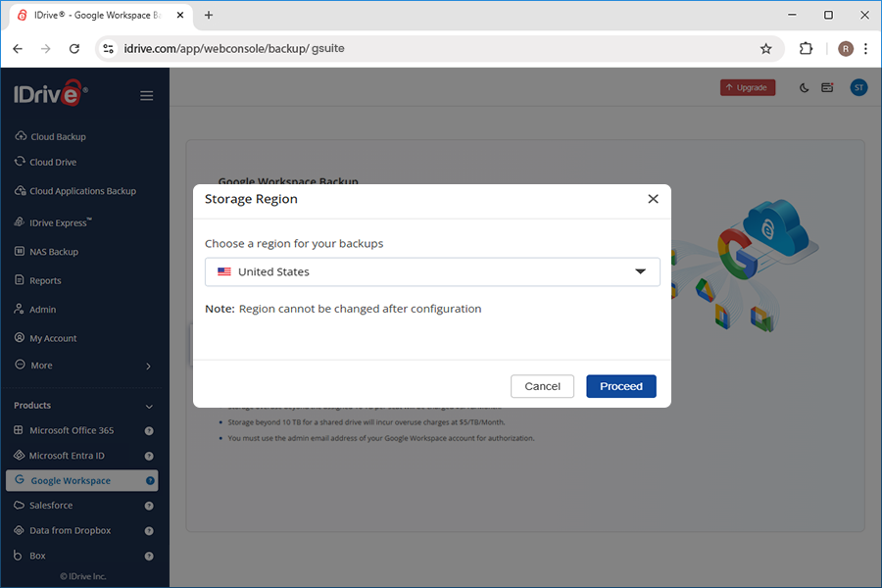The image size is (882, 588).
Task: Select Box product
Action: tap(37, 556)
